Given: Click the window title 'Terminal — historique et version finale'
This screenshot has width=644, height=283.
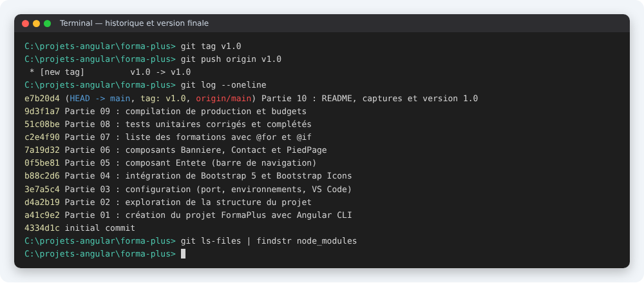Looking at the screenshot, I should point(135,23).
